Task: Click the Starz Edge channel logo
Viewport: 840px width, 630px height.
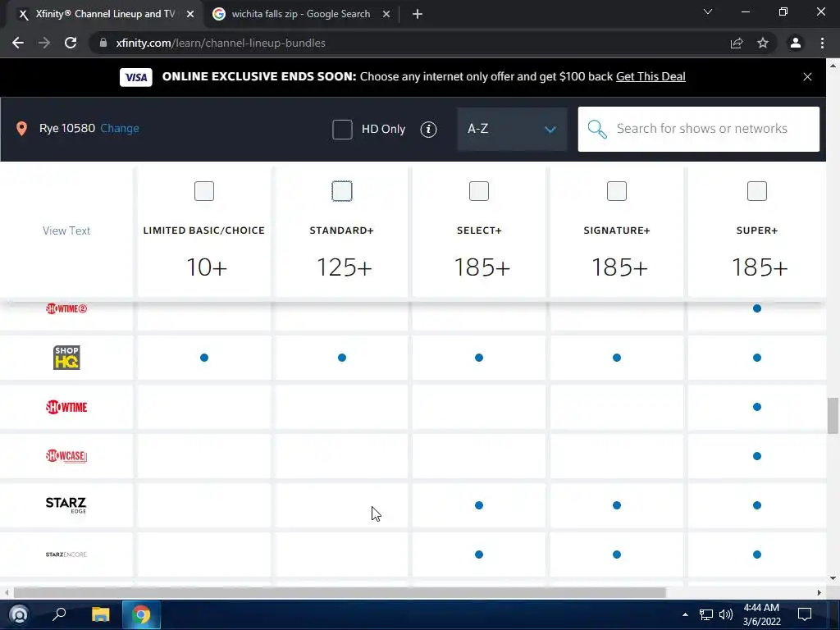Action: pyautogui.click(x=66, y=504)
